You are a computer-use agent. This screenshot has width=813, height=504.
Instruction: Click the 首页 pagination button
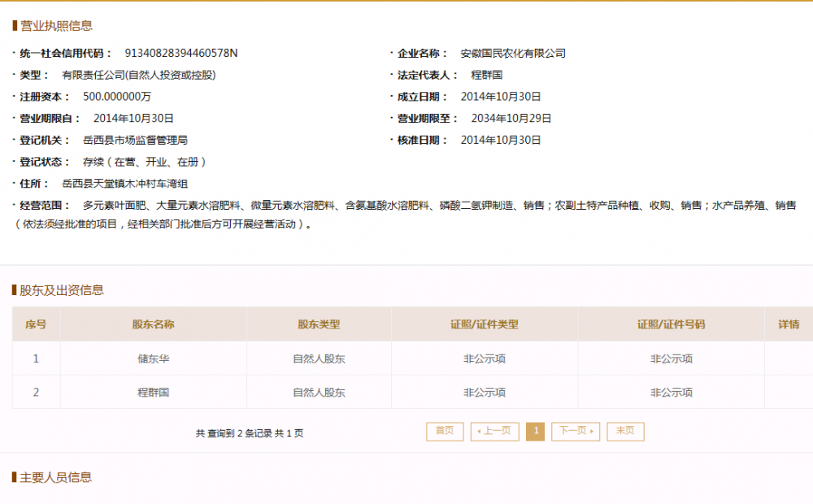tap(445, 432)
